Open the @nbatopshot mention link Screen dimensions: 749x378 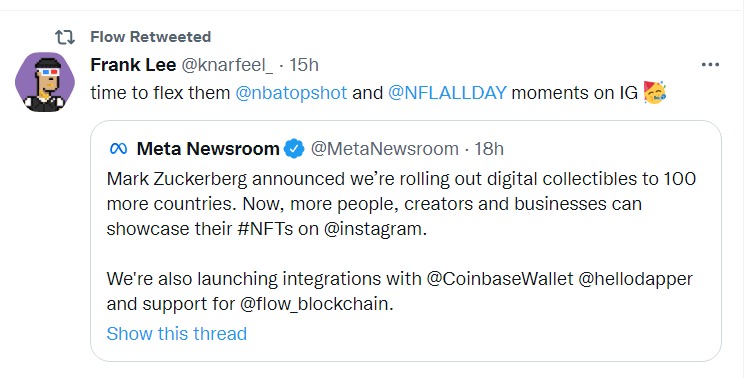click(291, 93)
